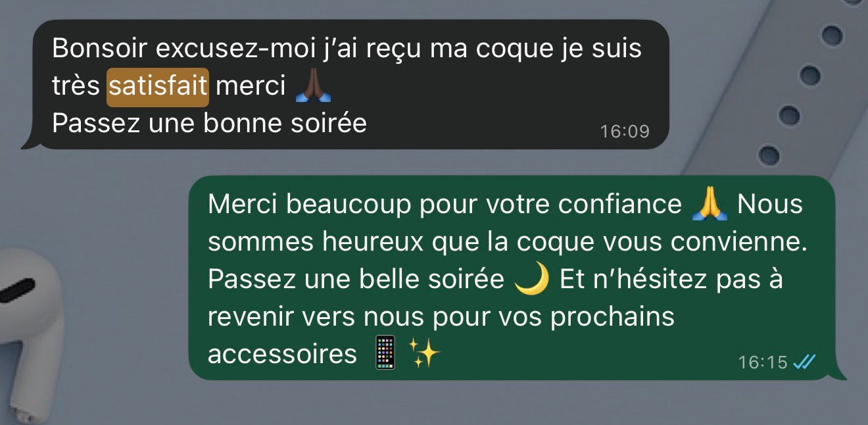Click the crescent moon emoji

pyautogui.click(x=531, y=280)
